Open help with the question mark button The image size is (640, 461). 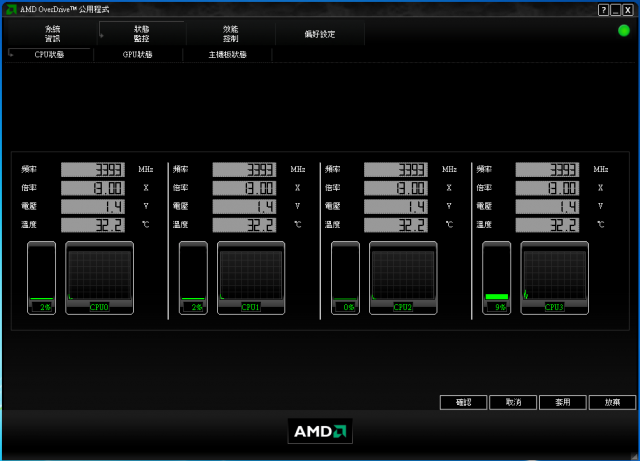click(603, 10)
